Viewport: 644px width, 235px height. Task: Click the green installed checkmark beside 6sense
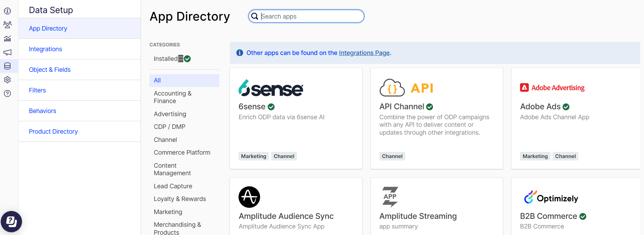tap(271, 107)
